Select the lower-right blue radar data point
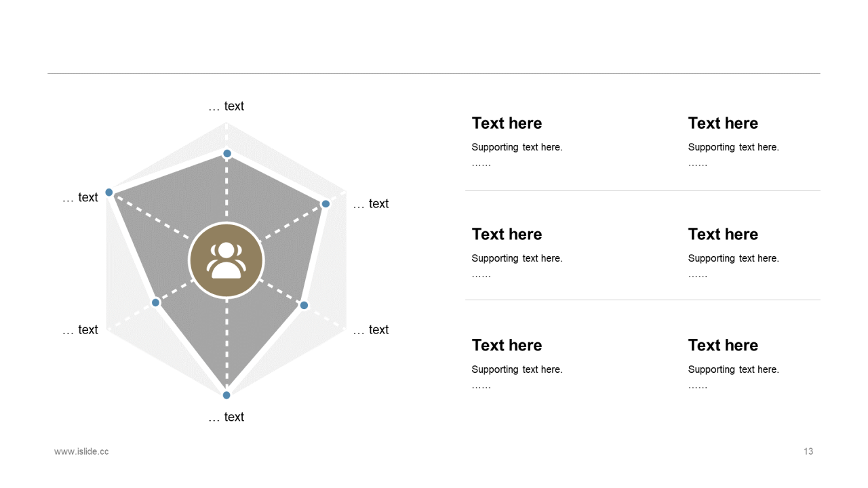 (x=304, y=305)
